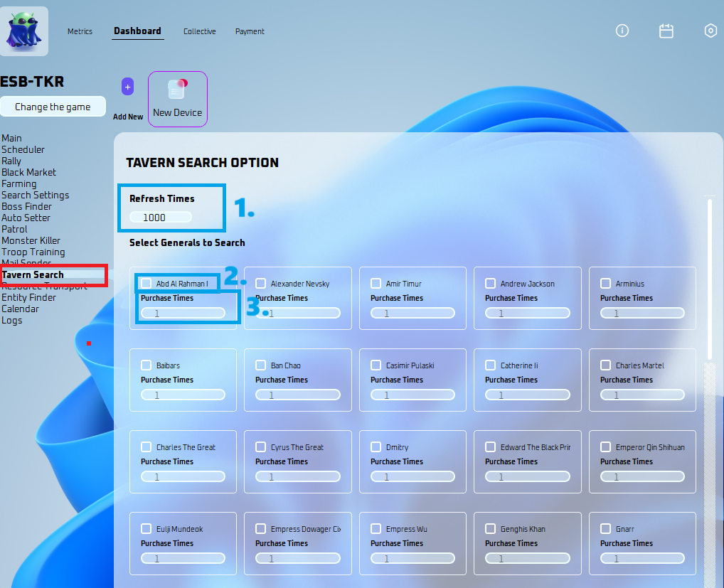Switch to the Metrics tab

point(80,31)
